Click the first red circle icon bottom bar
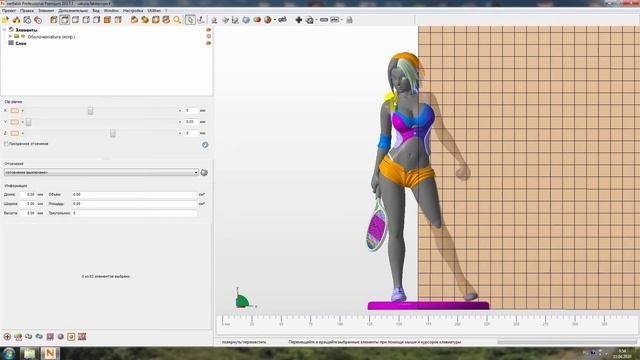Image resolution: width=640 pixels, height=360 pixels. point(7,337)
